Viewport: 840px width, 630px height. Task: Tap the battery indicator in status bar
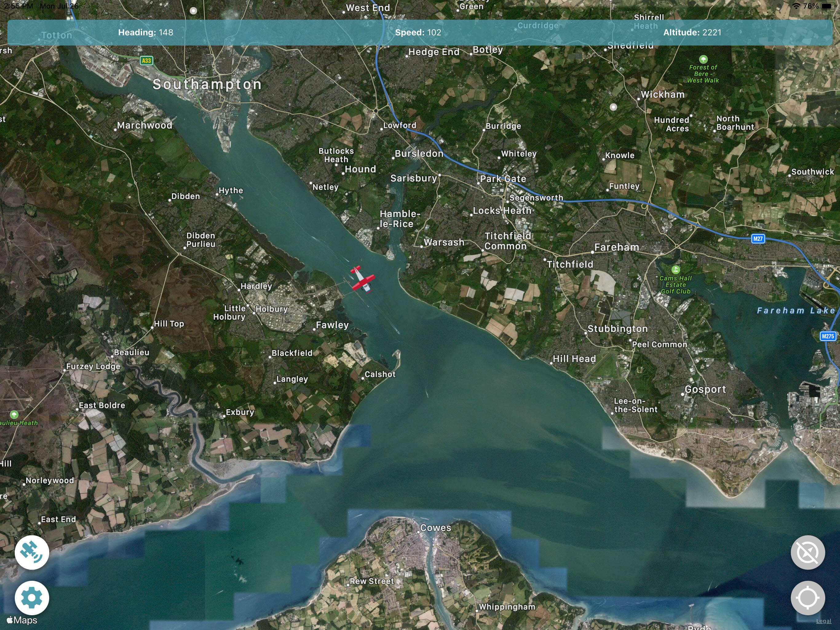click(826, 6)
